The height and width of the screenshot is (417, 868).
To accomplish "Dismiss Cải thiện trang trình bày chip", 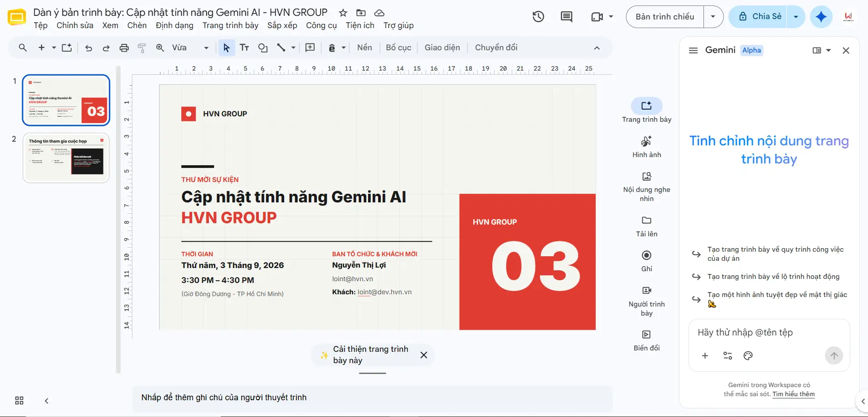I will coord(423,355).
